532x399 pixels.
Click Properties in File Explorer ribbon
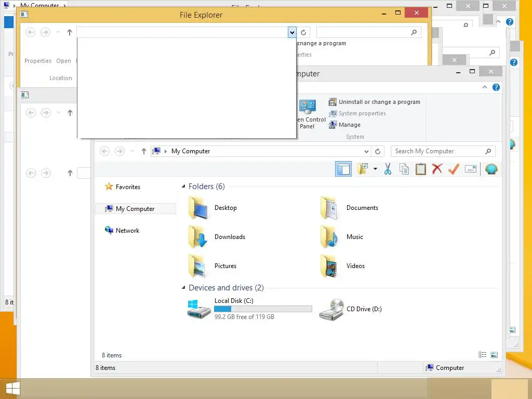tap(37, 61)
